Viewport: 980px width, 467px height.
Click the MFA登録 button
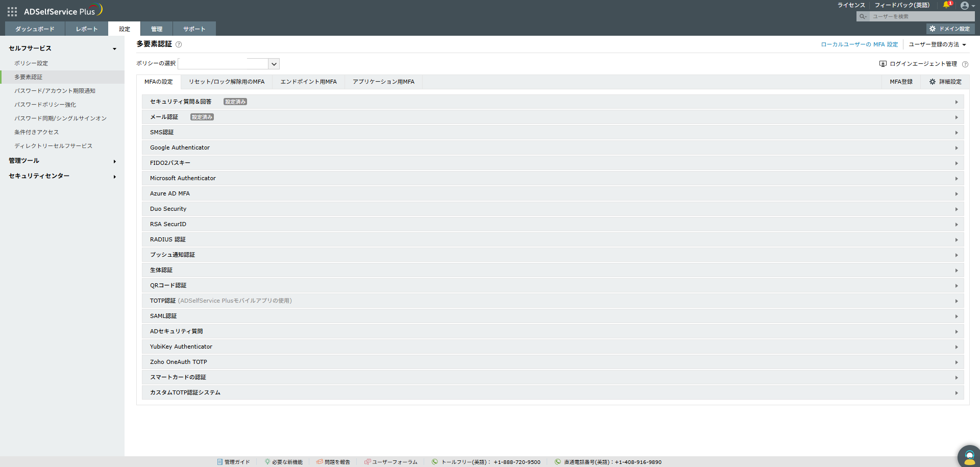click(901, 82)
